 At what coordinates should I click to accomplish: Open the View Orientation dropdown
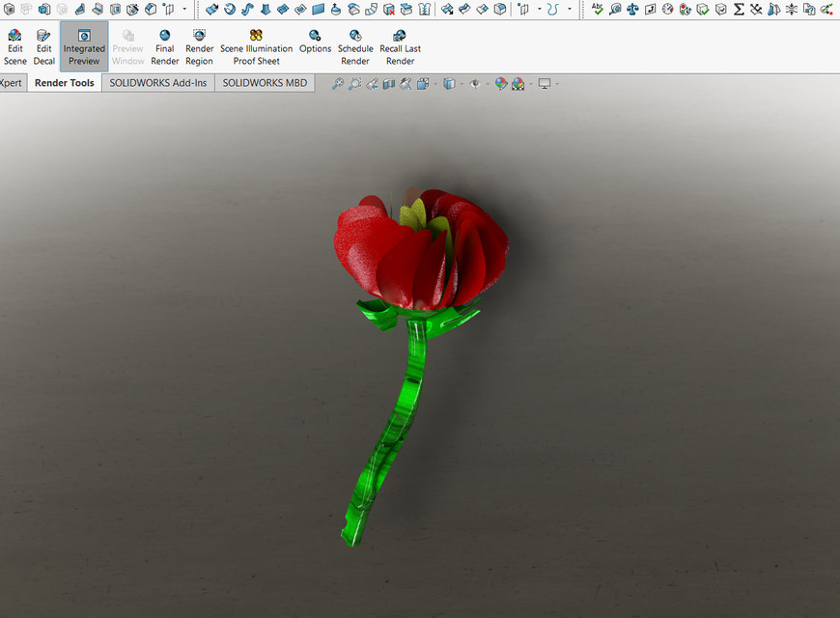point(436,84)
